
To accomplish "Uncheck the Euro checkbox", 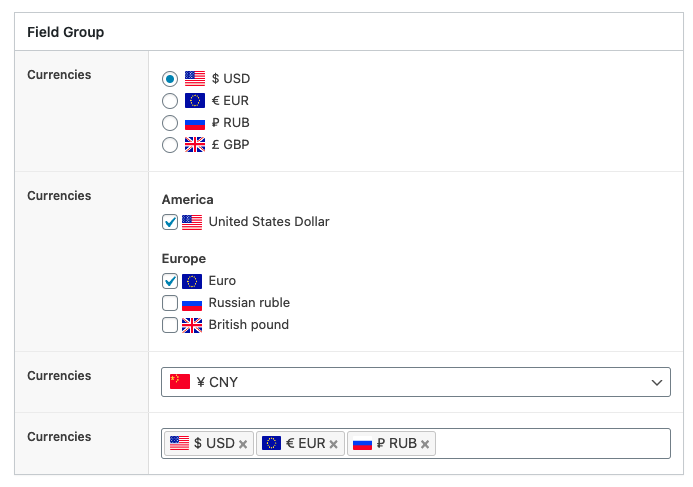I will click(x=170, y=281).
